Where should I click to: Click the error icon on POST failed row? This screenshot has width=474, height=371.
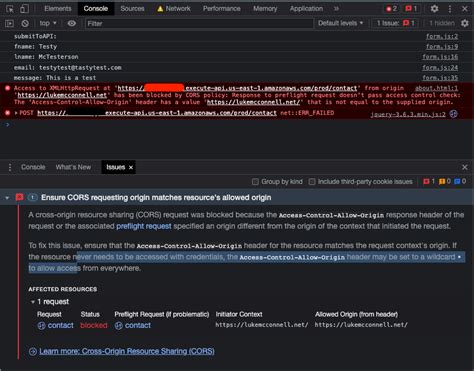8,113
